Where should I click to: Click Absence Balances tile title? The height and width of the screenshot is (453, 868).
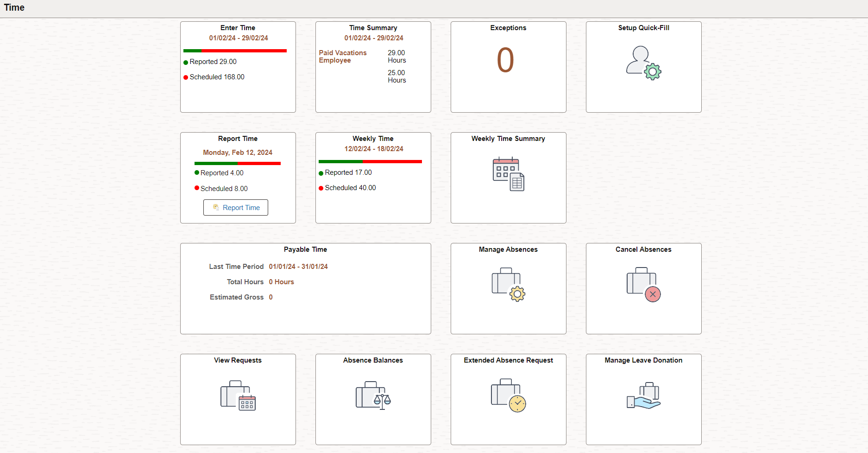click(x=373, y=360)
